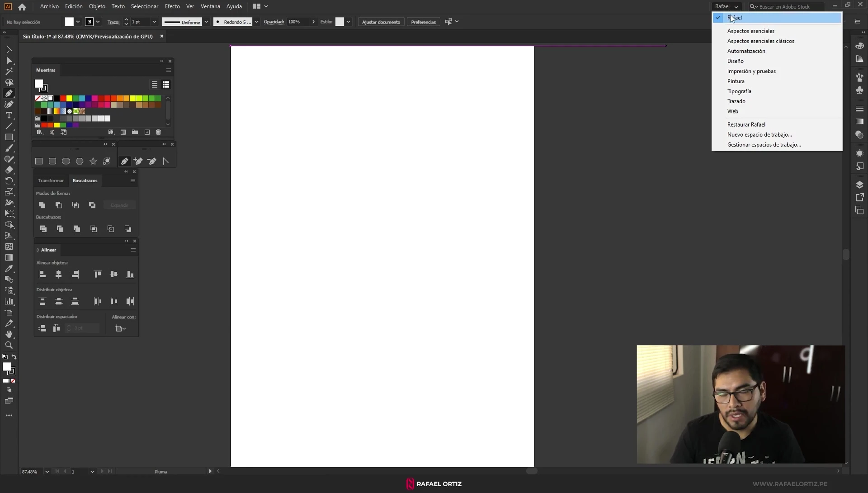Select the Hand tool
868x493 pixels.
coord(9,334)
